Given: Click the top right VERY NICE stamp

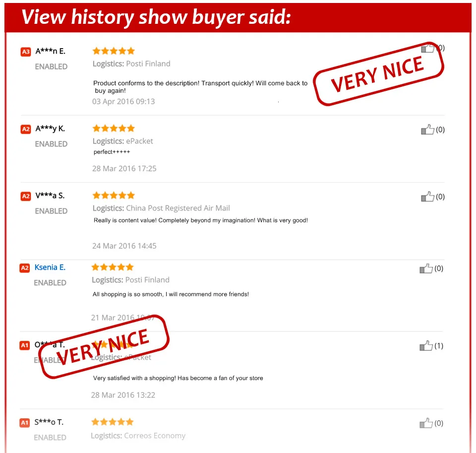Looking at the screenshot, I should coord(378,74).
